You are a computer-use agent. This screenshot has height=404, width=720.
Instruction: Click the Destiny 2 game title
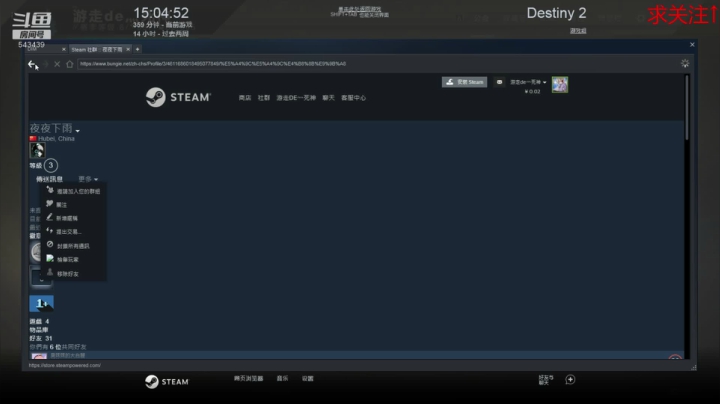coord(556,13)
